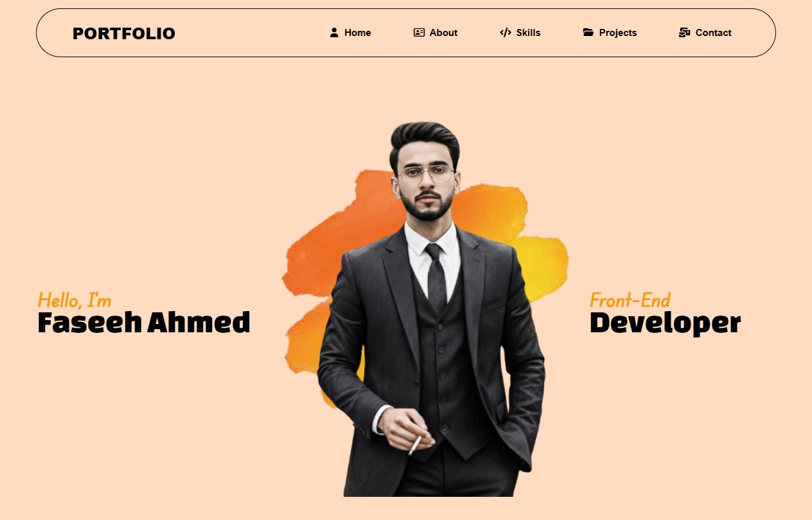This screenshot has width=812, height=520.
Task: Click the orange Front-End text
Action: [630, 300]
